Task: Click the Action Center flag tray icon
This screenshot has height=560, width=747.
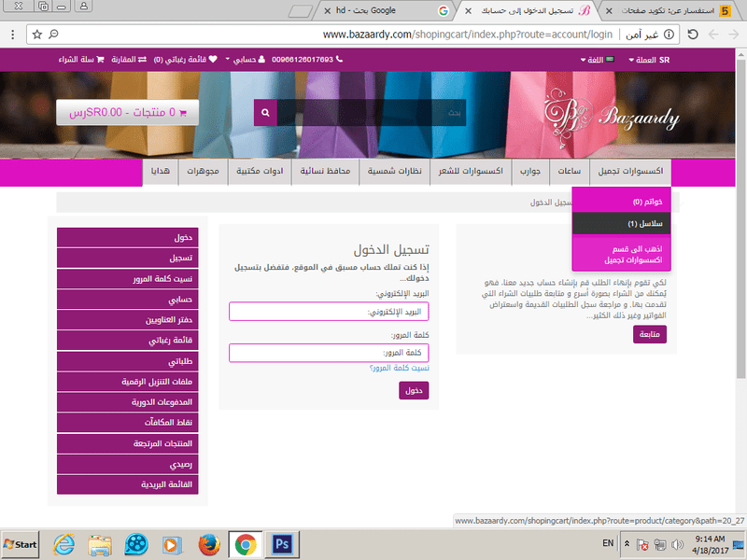Action: pyautogui.click(x=642, y=544)
